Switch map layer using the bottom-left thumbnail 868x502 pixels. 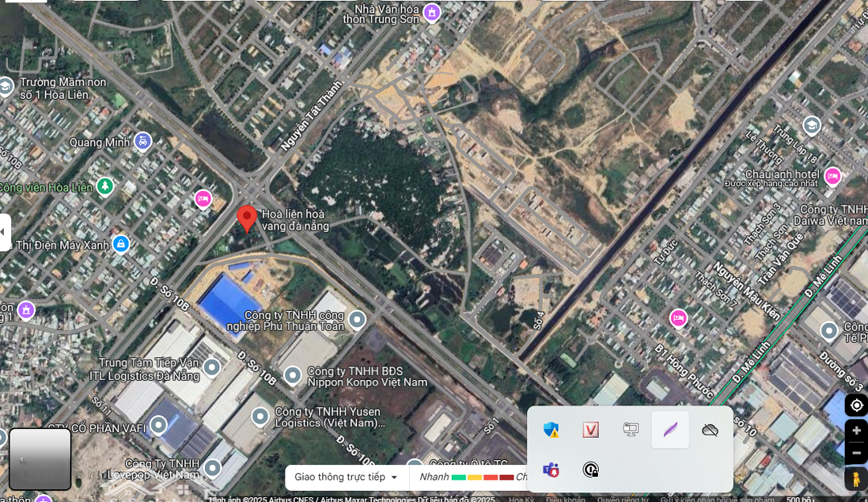click(x=40, y=459)
